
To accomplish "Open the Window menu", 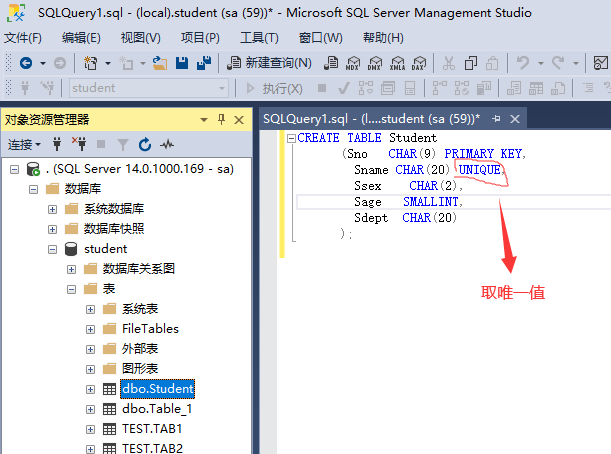I will click(321, 38).
